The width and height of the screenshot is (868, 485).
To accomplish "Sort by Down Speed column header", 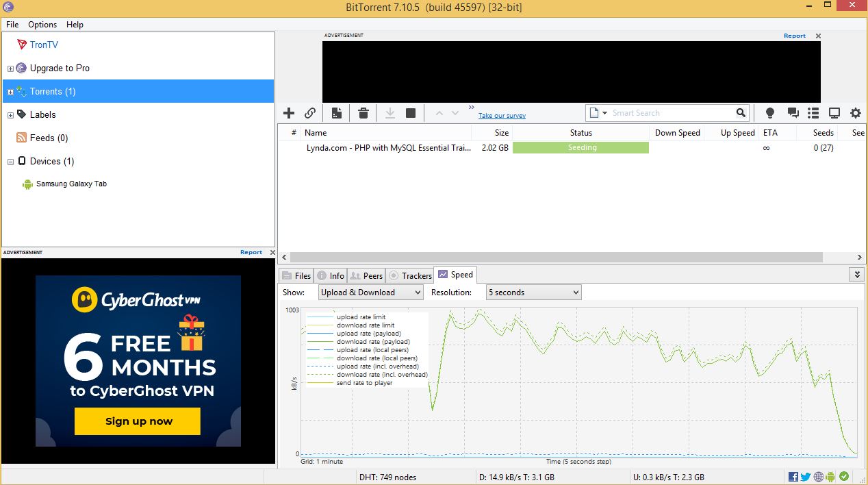I will coord(677,133).
